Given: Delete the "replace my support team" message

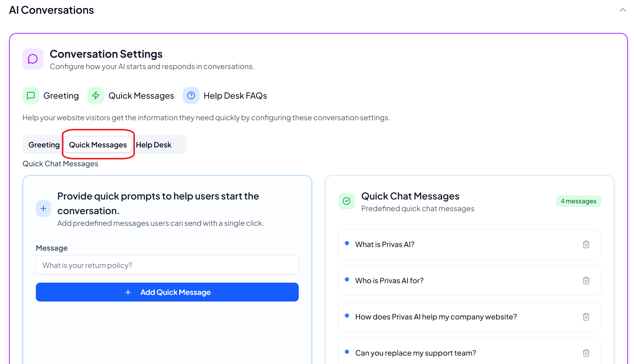Looking at the screenshot, I should click(586, 353).
